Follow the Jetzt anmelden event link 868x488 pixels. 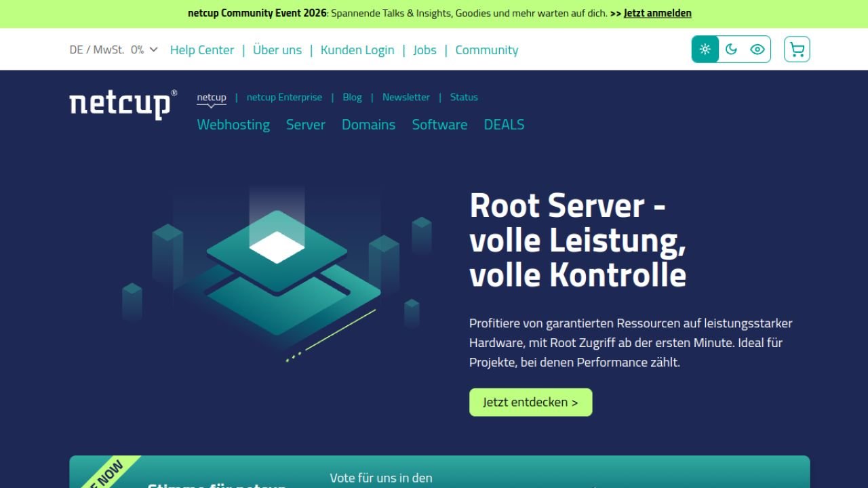point(658,14)
